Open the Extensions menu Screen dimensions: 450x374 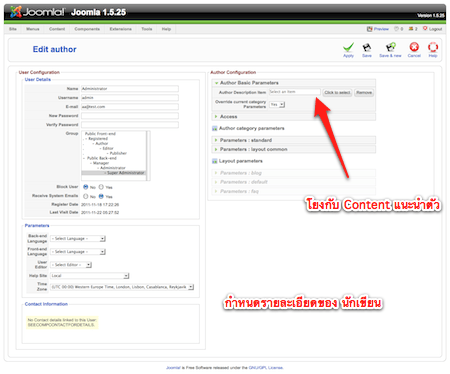click(120, 29)
